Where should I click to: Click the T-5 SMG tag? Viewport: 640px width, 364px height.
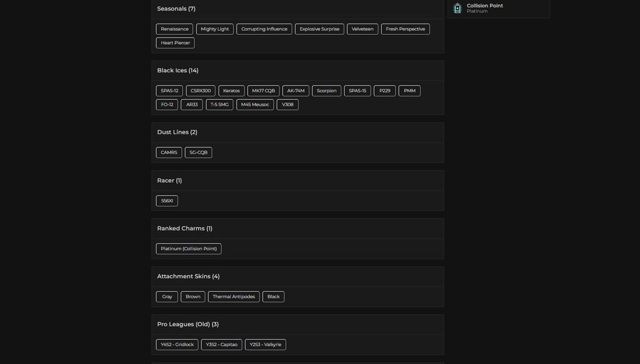[220, 105]
